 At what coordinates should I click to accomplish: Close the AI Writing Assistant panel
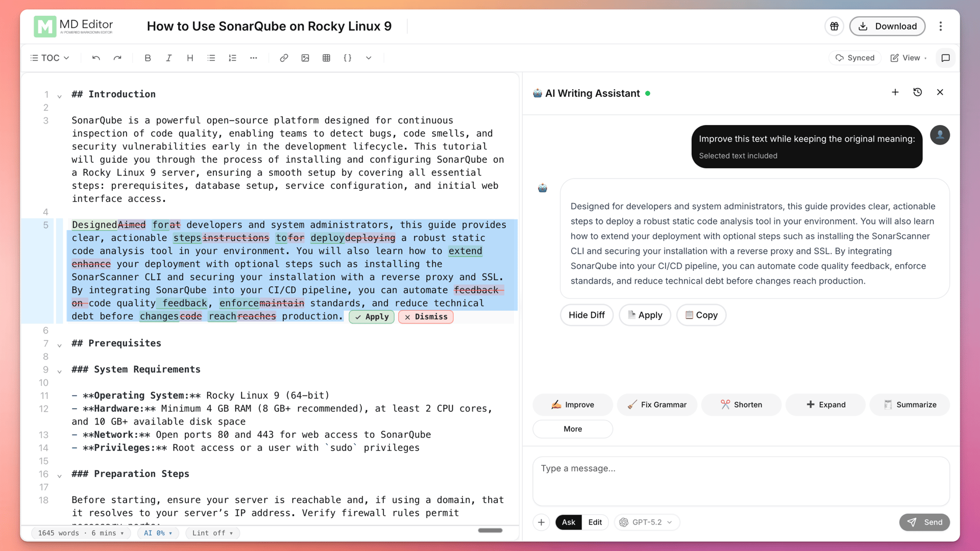coord(940,92)
